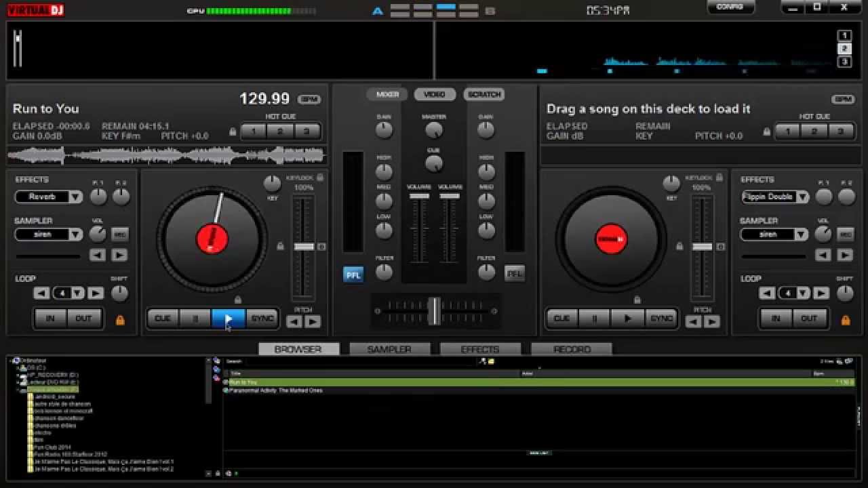Nudge right deck pitch up arrow
This screenshot has width=868, height=488.
point(711,322)
